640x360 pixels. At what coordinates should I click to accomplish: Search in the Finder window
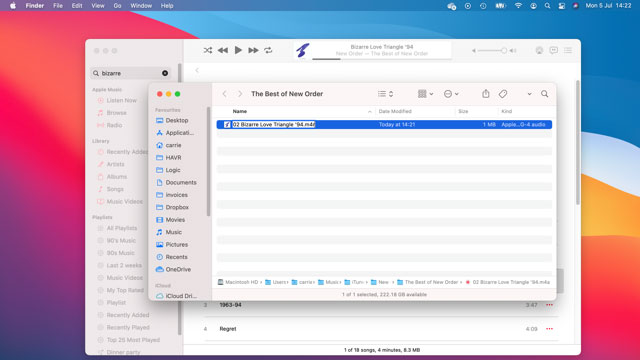544,94
